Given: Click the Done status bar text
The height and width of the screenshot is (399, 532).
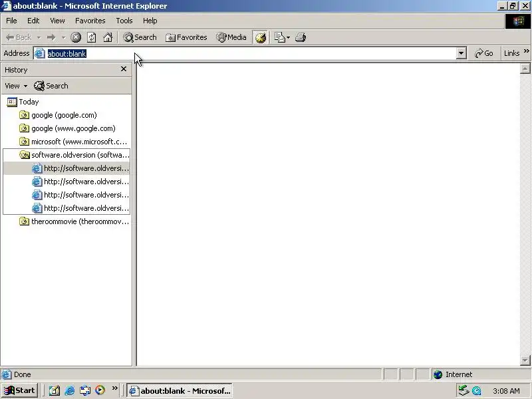Looking at the screenshot, I should (x=23, y=374).
